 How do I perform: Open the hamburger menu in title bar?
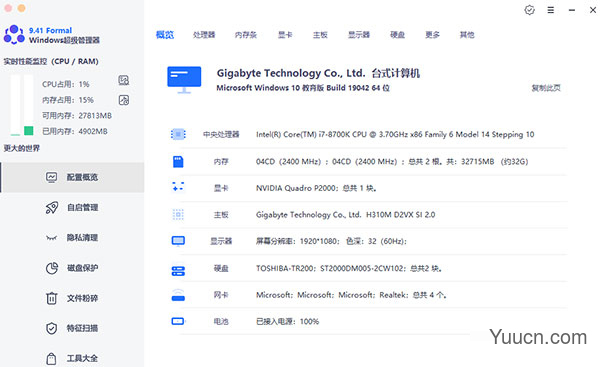coord(551,10)
